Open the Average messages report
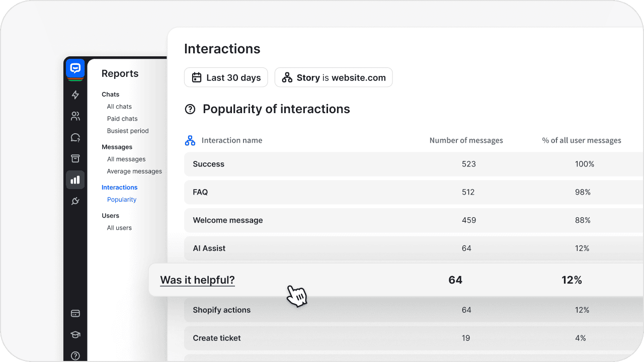The image size is (644, 362). coord(134,171)
